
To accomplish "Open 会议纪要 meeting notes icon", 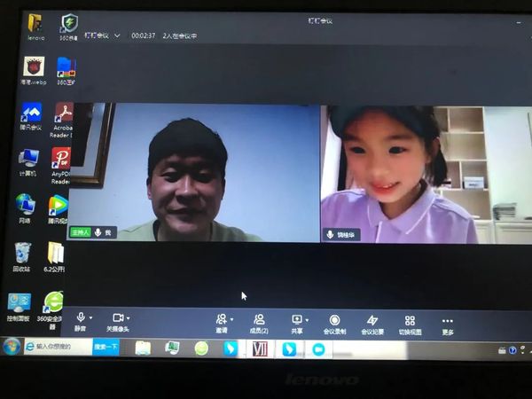I will coord(372,321).
